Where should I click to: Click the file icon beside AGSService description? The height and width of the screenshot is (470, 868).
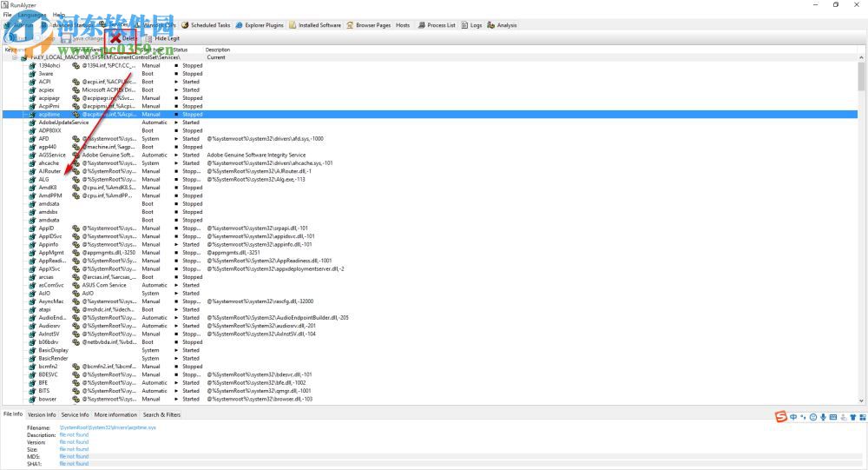point(76,156)
